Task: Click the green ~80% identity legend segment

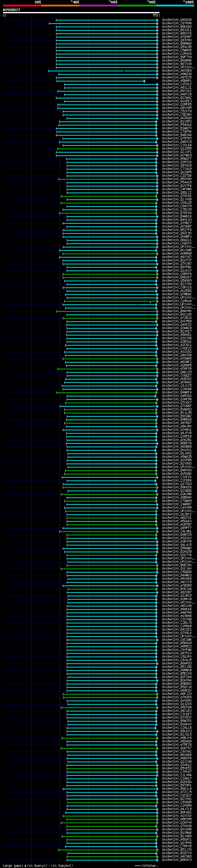Action: pos(136,6)
